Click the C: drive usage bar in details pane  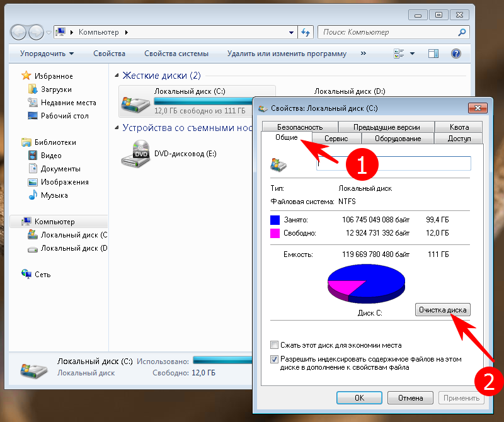point(222,360)
